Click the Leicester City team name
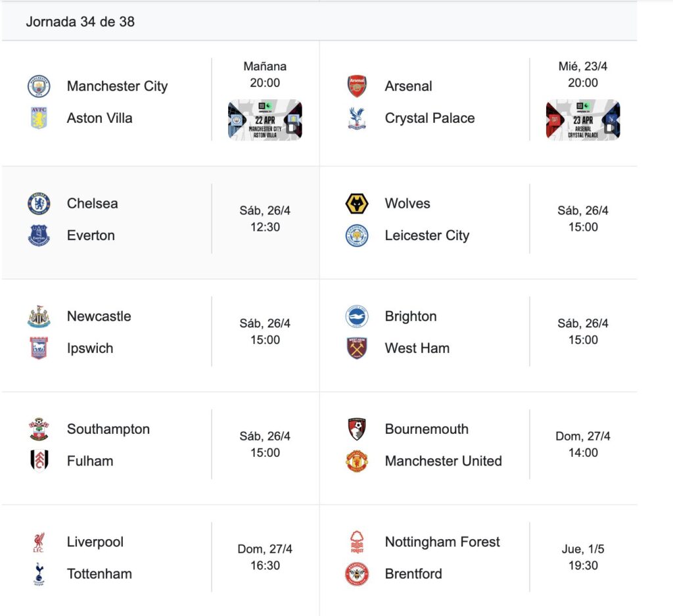This screenshot has width=673, height=616. click(x=427, y=235)
